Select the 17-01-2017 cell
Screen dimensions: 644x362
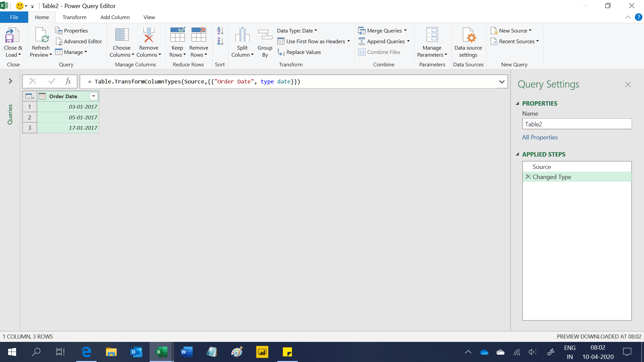click(x=68, y=128)
